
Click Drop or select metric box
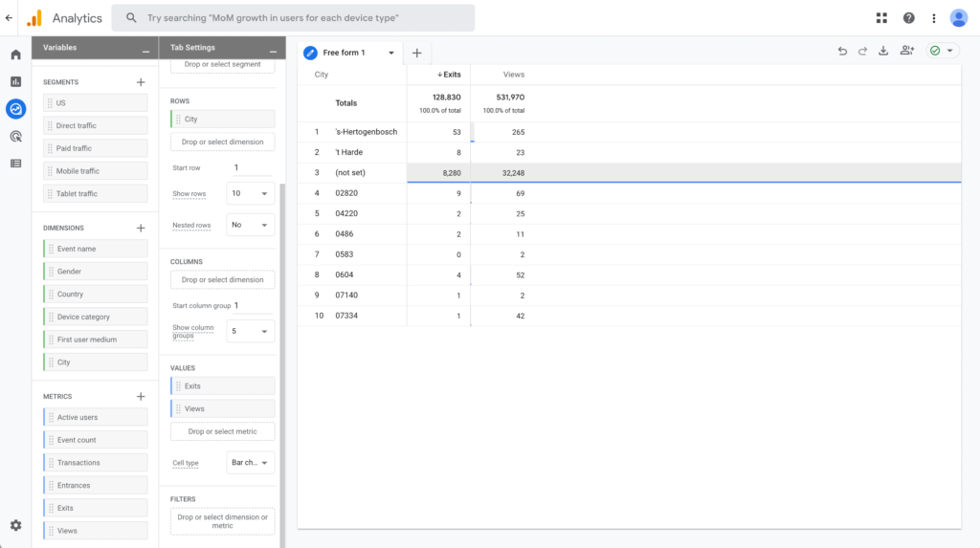(x=222, y=431)
